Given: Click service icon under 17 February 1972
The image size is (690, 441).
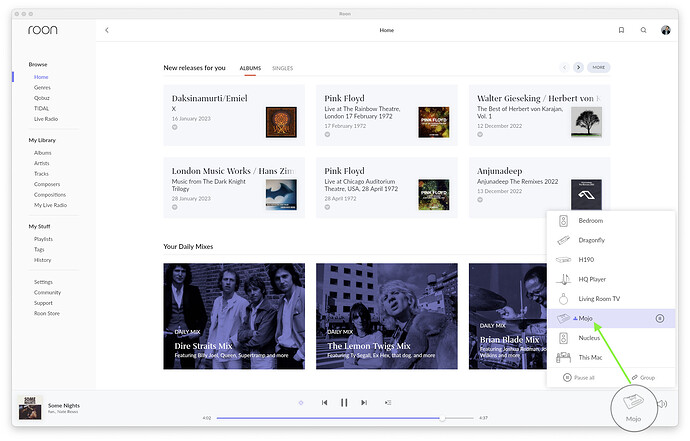Looking at the screenshot, I should pos(327,134).
